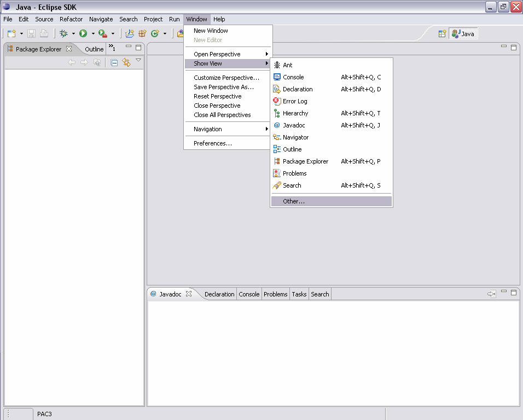Select Navigator in the Show View submenu

coord(332,137)
